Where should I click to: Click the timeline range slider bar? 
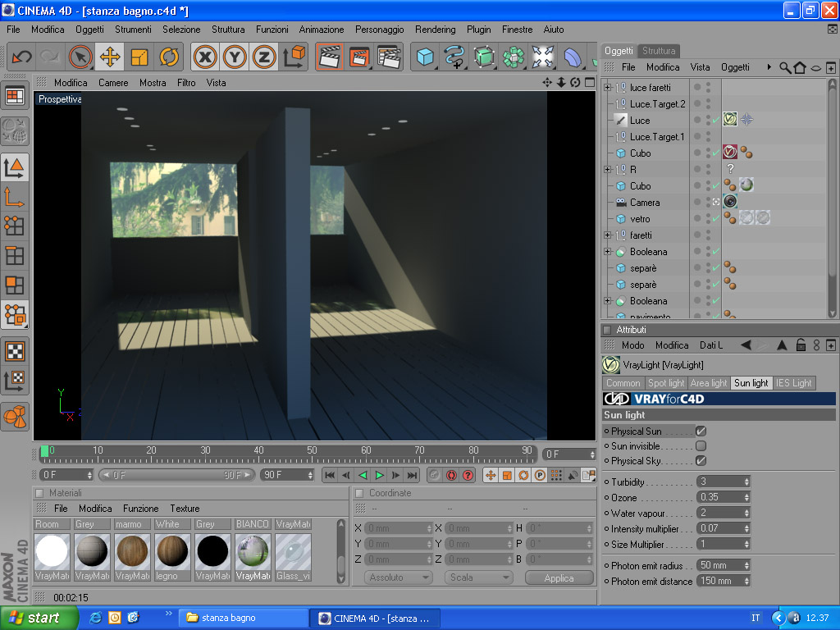(x=177, y=475)
